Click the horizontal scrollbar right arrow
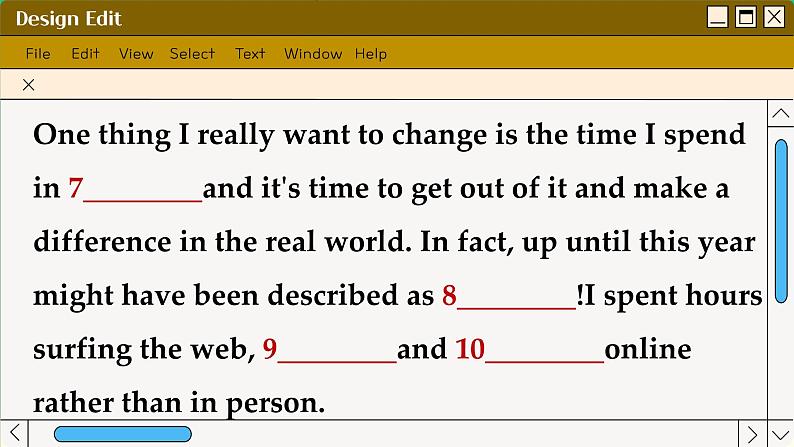 pyautogui.click(x=753, y=434)
